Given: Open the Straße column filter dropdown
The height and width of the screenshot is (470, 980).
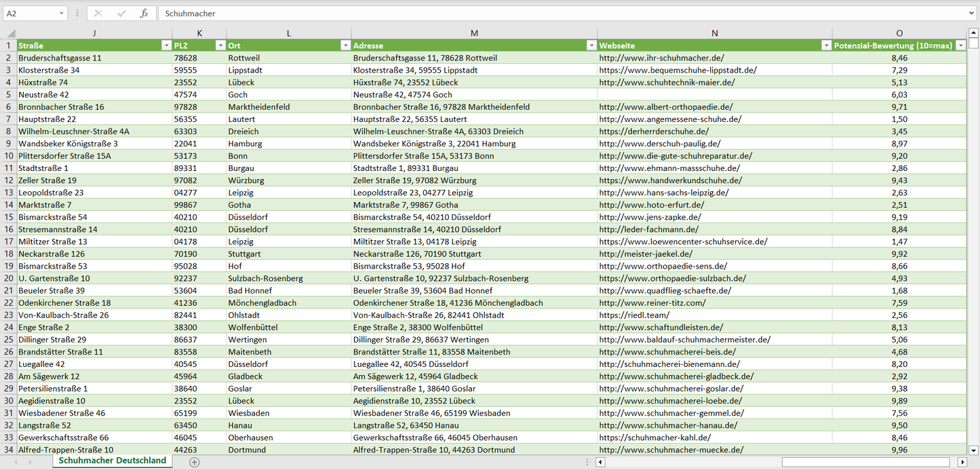Looking at the screenshot, I should (x=166, y=45).
